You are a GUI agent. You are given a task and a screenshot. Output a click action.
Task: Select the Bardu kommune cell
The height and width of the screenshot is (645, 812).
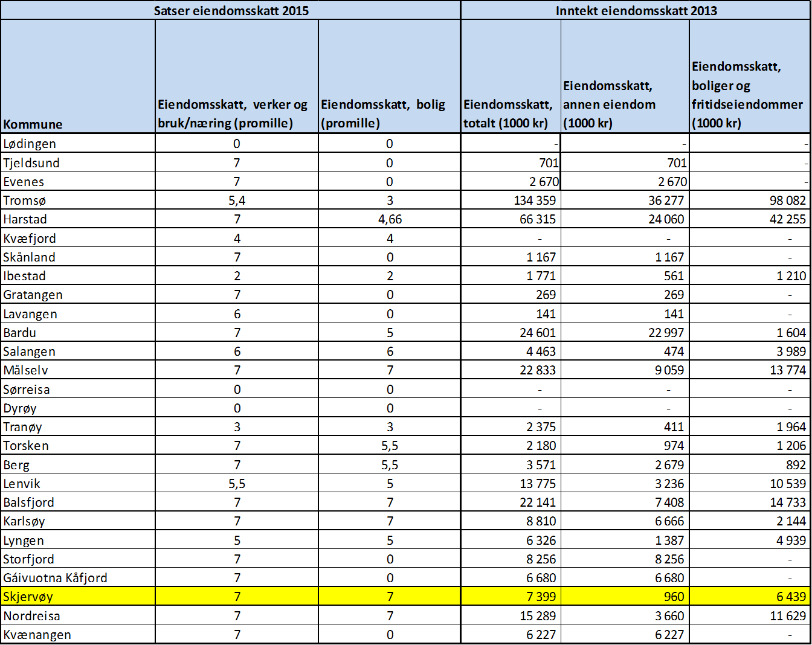[x=78, y=332]
